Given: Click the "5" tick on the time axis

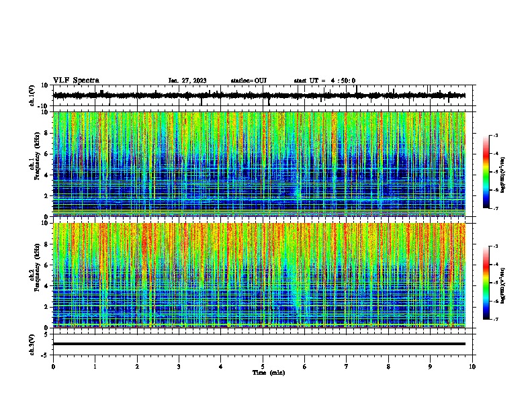Looking at the screenshot, I should point(263,367).
